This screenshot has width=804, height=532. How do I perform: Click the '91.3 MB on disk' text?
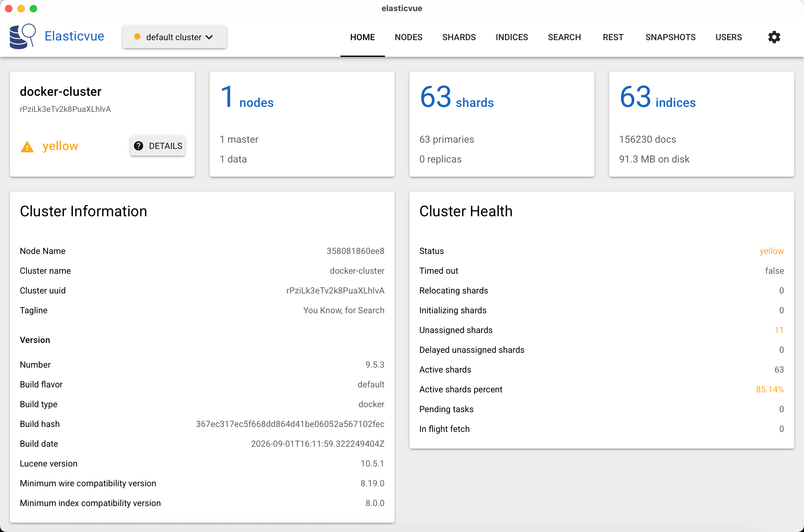click(x=654, y=159)
